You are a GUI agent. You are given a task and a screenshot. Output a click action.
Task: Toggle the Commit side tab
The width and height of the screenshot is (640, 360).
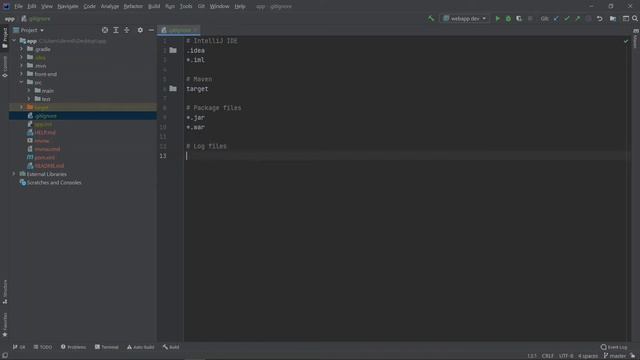(x=4, y=67)
